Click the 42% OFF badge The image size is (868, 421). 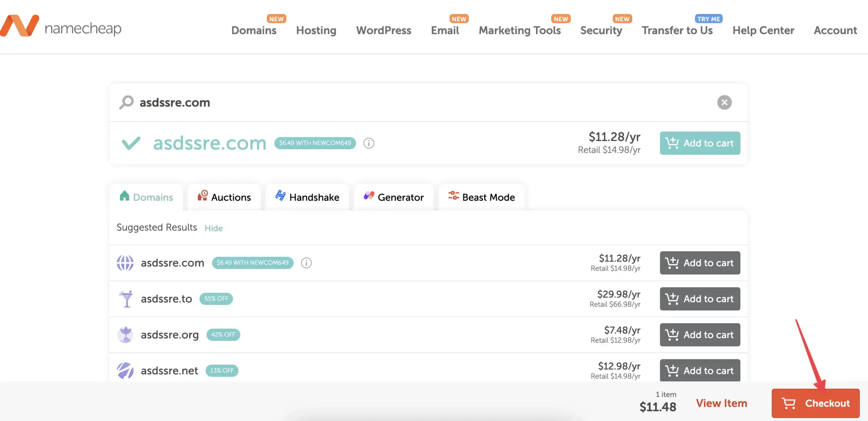(223, 334)
